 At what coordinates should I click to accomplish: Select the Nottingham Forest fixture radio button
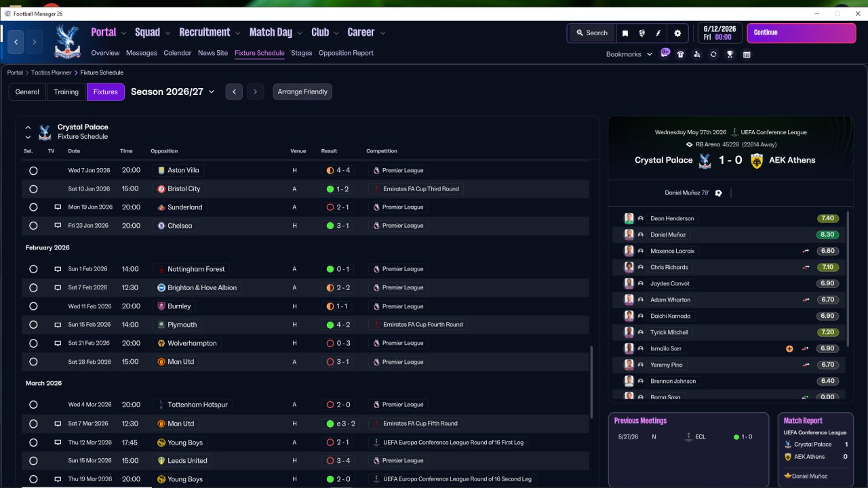pyautogui.click(x=33, y=269)
